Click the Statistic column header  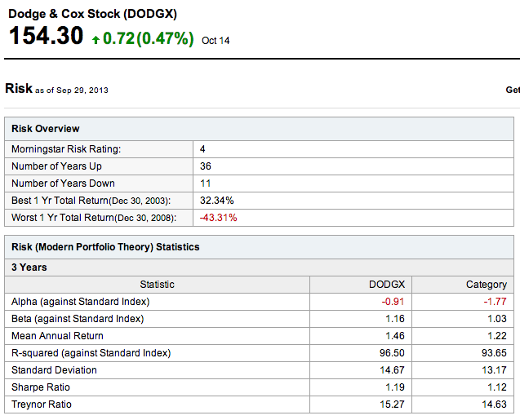tap(158, 285)
